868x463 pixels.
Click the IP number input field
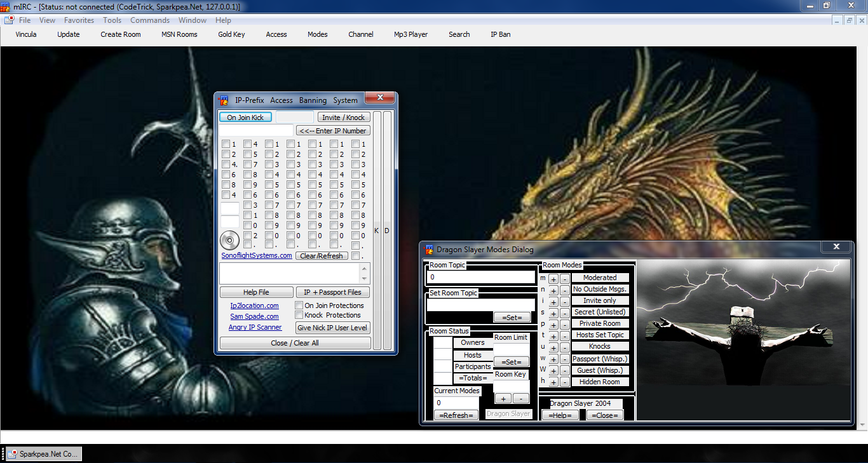pos(257,131)
